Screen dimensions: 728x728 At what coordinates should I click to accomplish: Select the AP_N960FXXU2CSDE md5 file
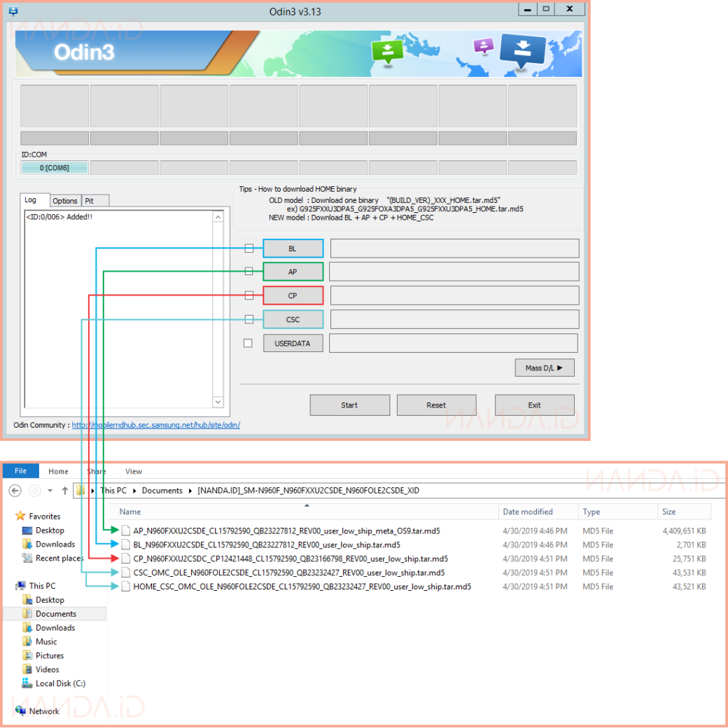[286, 531]
